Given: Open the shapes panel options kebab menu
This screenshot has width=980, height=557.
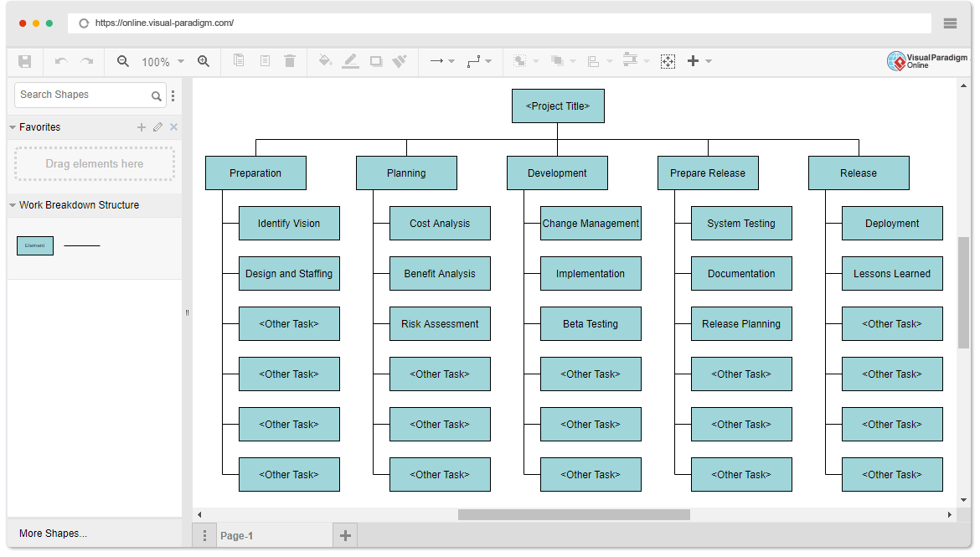Looking at the screenshot, I should click(x=173, y=95).
